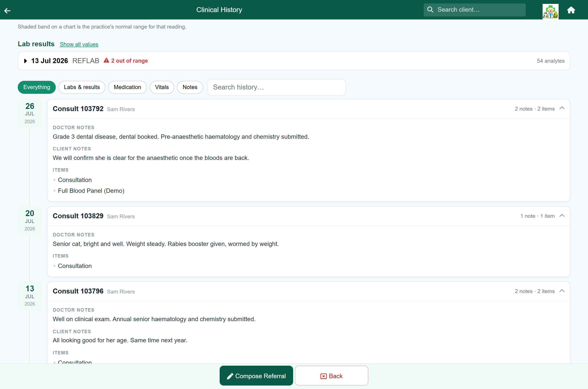
Task: Collapse Consult 103796 card
Action: 562,291
